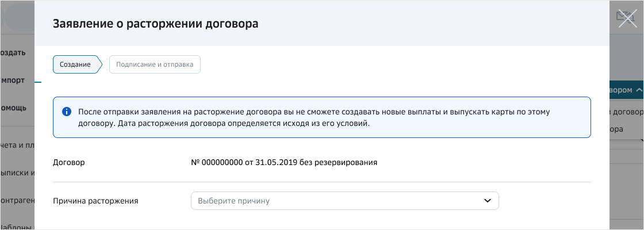Open the partially hidden «чета и пл» section
The width and height of the screenshot is (644, 230).
pyautogui.click(x=17, y=145)
